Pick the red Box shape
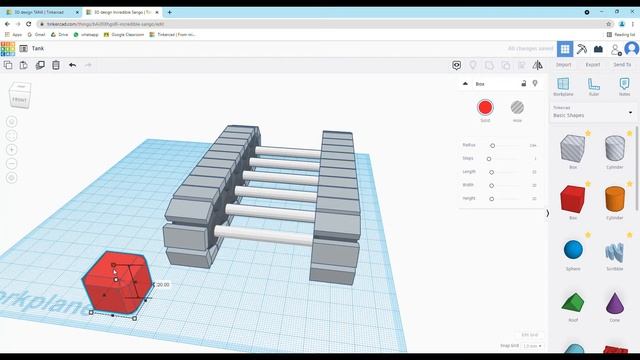The height and width of the screenshot is (360, 640). coord(573,200)
